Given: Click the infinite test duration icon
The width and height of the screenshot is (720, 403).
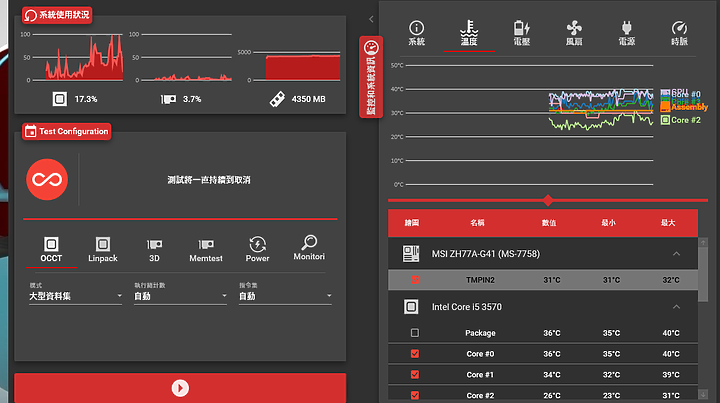Looking at the screenshot, I should coord(47,179).
